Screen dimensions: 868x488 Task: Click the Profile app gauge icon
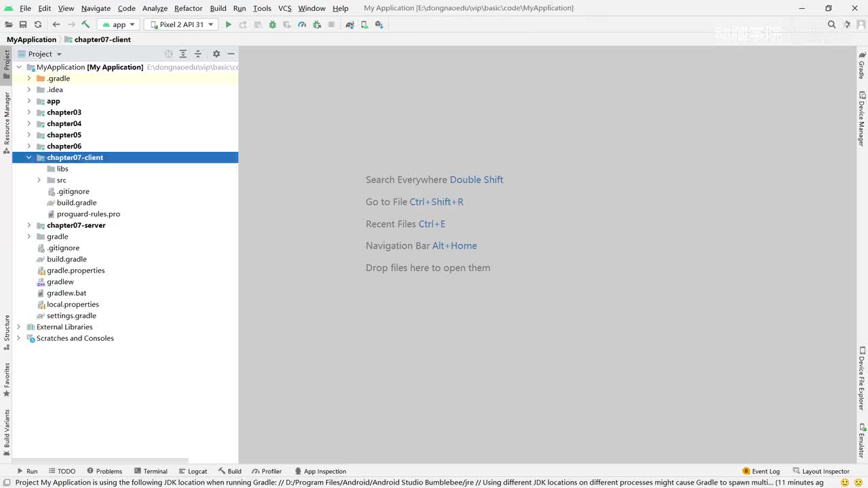[302, 24]
